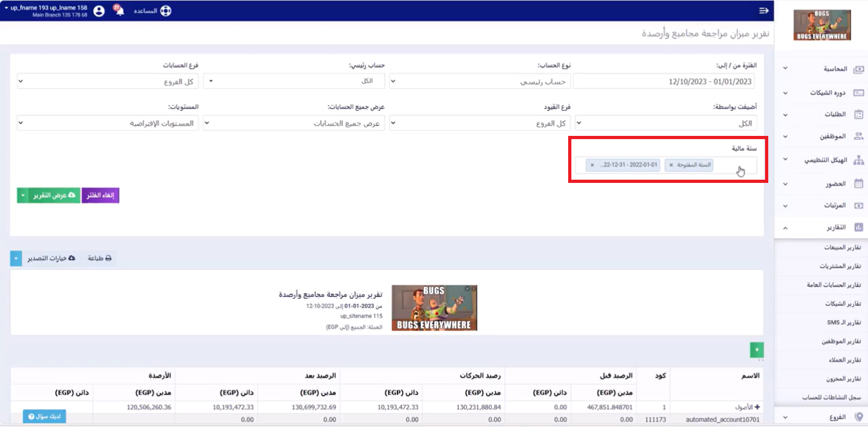Viewport: 868px width, 427px height.
Task: Remove the 2022-01-01 fiscal year tag
Action: [x=592, y=166]
